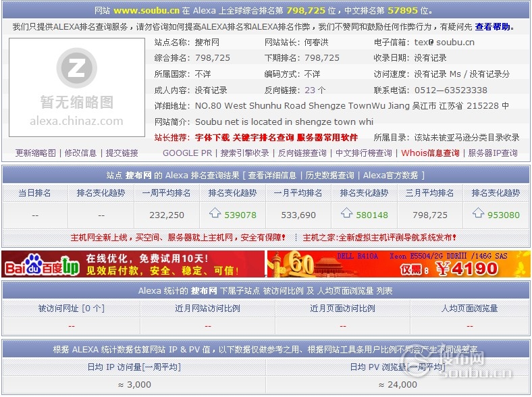Click the 人均页面浏览量 column header
Screen dimensions: 532x397
pyautogui.click(x=470, y=309)
